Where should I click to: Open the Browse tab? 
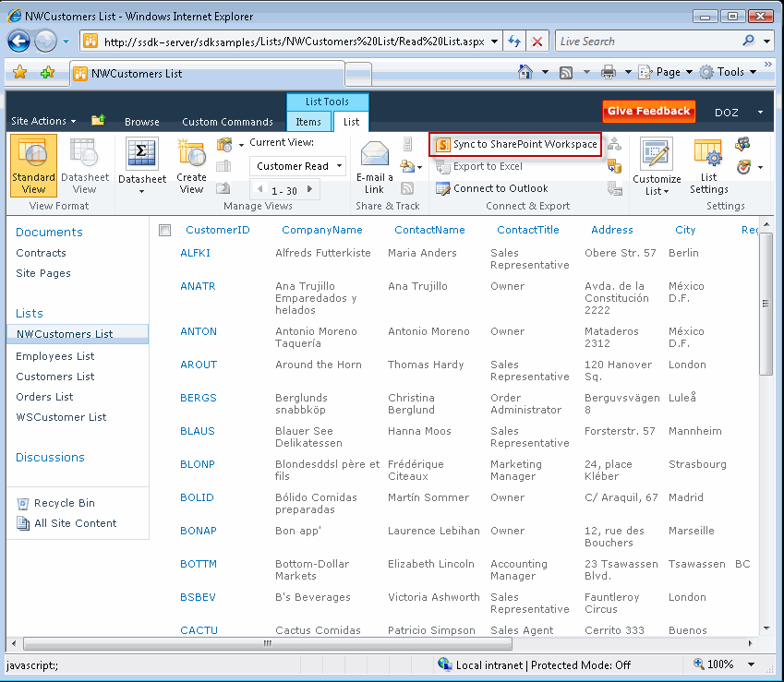coord(141,122)
